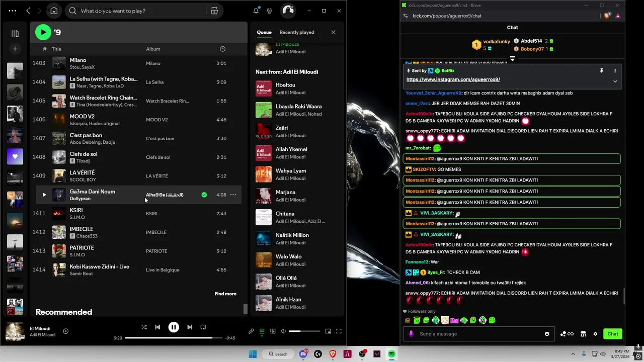Add El Miloudi to Liked Songs
This screenshot has width=644, height=362.
65,331
